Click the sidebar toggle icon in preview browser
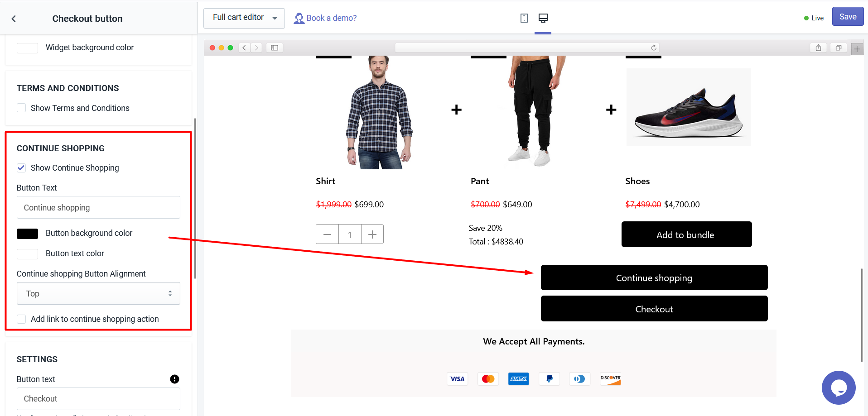The height and width of the screenshot is (416, 868). [x=275, y=48]
